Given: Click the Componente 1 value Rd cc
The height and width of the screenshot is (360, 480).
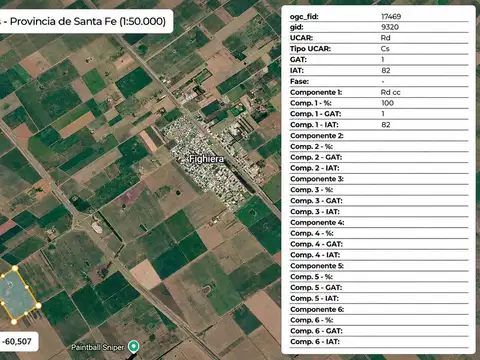Looking at the screenshot, I should pyautogui.click(x=390, y=92).
